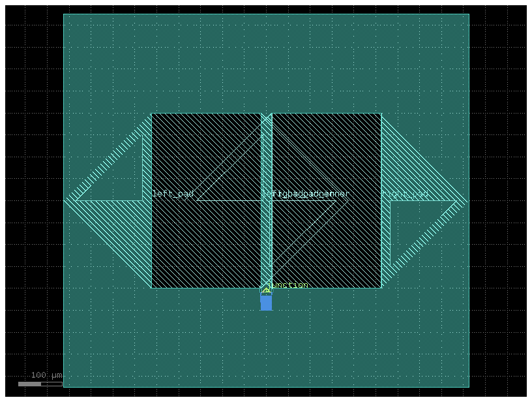Screen dimensions: 532x402
Task: Click the horizontal line inside the left pad
Action: (228, 200)
